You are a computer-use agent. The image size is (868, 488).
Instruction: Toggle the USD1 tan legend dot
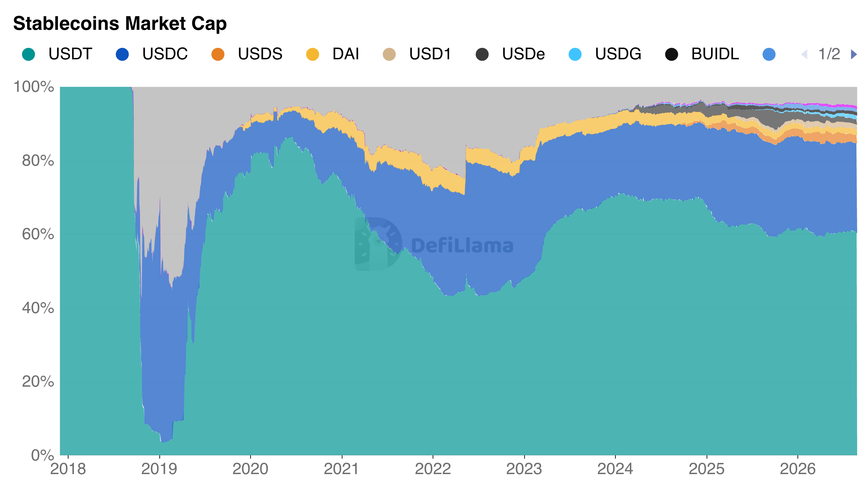(x=389, y=54)
